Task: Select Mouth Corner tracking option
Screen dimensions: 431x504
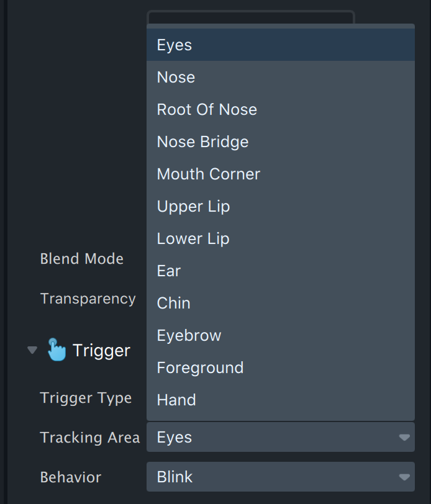Action: [x=281, y=174]
